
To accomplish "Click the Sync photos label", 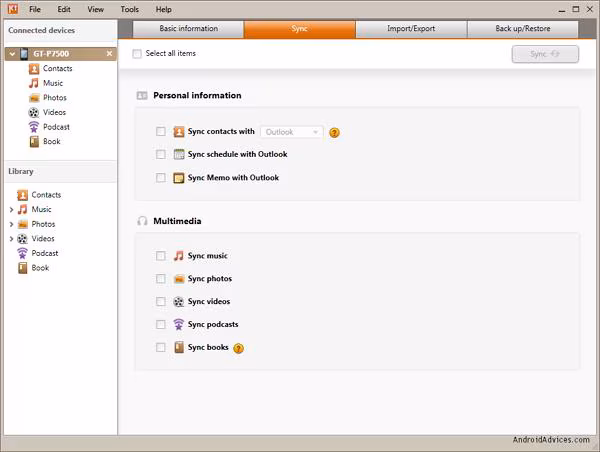I will coord(210,279).
